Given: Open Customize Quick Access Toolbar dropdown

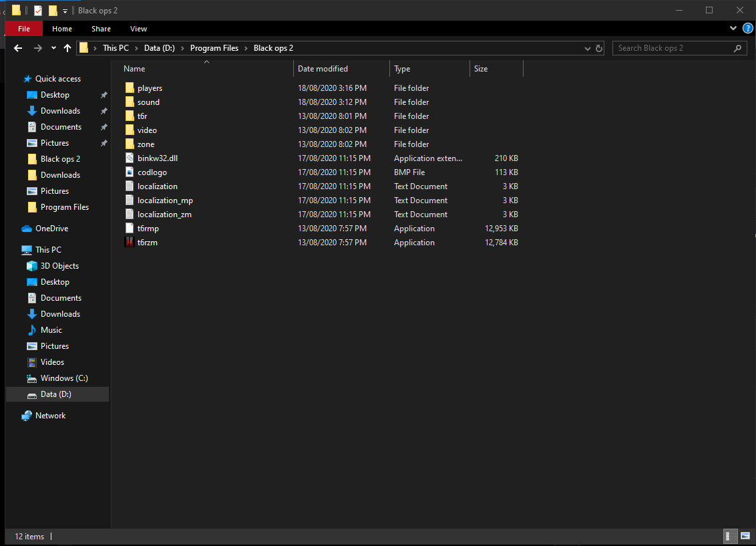Looking at the screenshot, I should click(65, 11).
